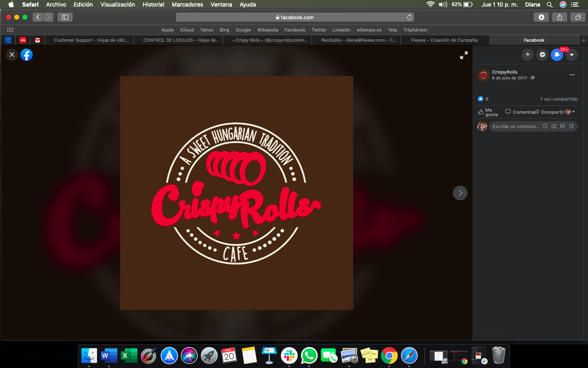Image resolution: width=588 pixels, height=368 pixels.
Task: Go to Facebook home via logo
Action: 27,54
